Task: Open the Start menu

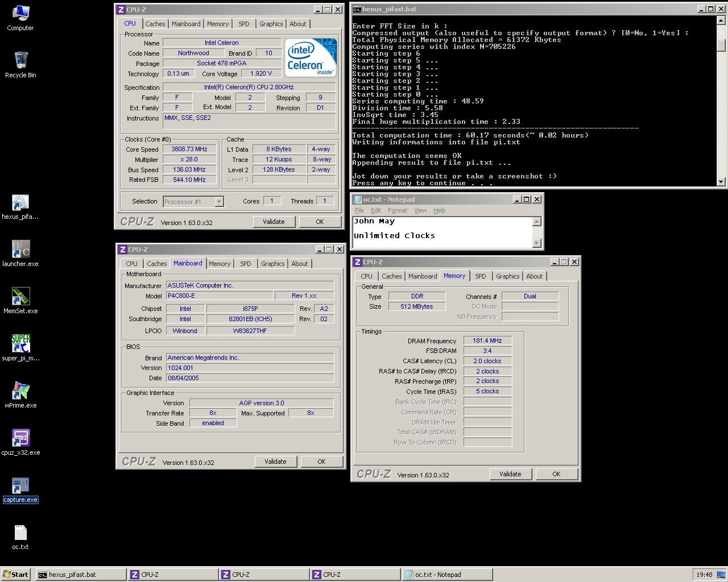Action: pyautogui.click(x=16, y=574)
